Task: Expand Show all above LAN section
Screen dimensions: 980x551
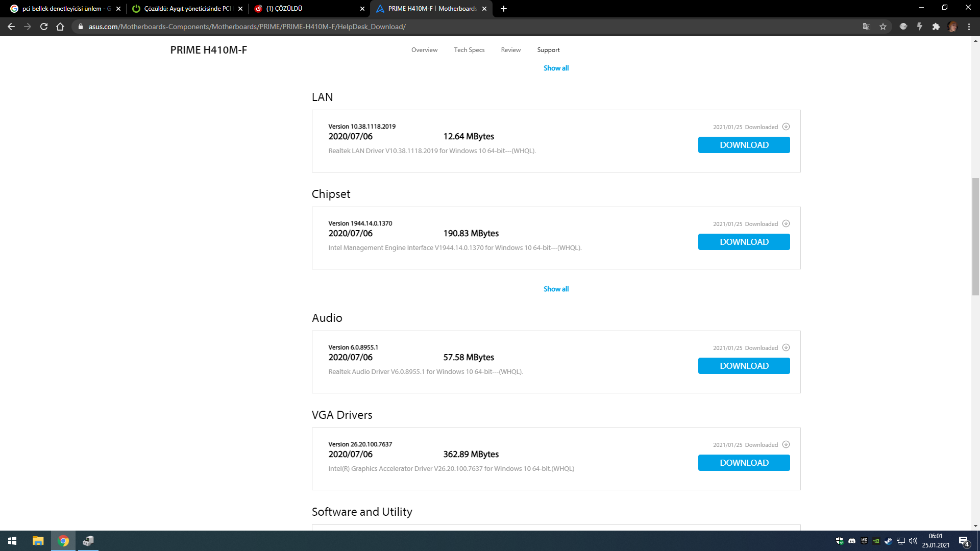Action: click(556, 68)
